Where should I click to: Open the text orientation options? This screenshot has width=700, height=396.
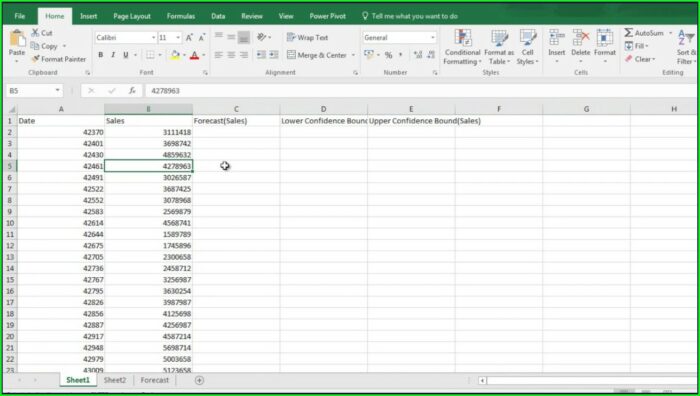click(264, 38)
